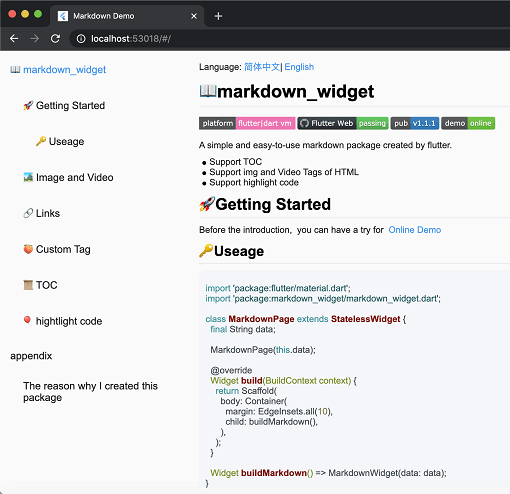Click the book icon beside sidebar markdown_widget
This screenshot has height=494, width=510.
15,69
